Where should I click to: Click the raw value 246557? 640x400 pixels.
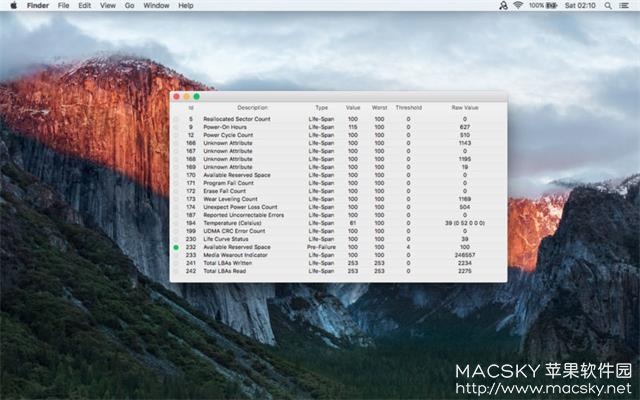tap(465, 255)
